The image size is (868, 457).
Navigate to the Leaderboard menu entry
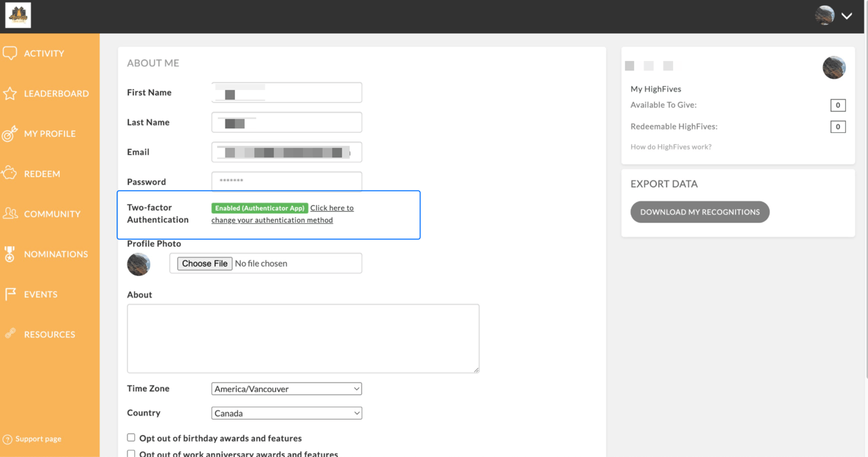pos(58,93)
